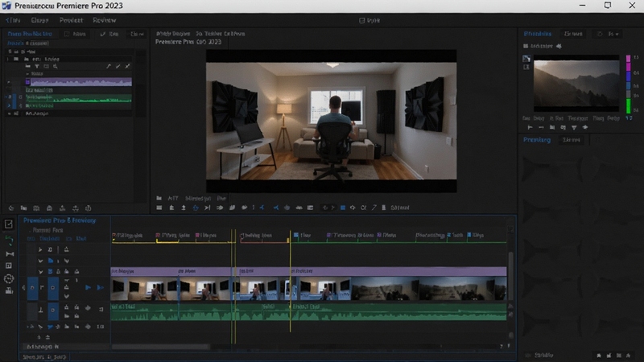
Task: Click the blue play triangle in video track header
Action: coord(88,288)
